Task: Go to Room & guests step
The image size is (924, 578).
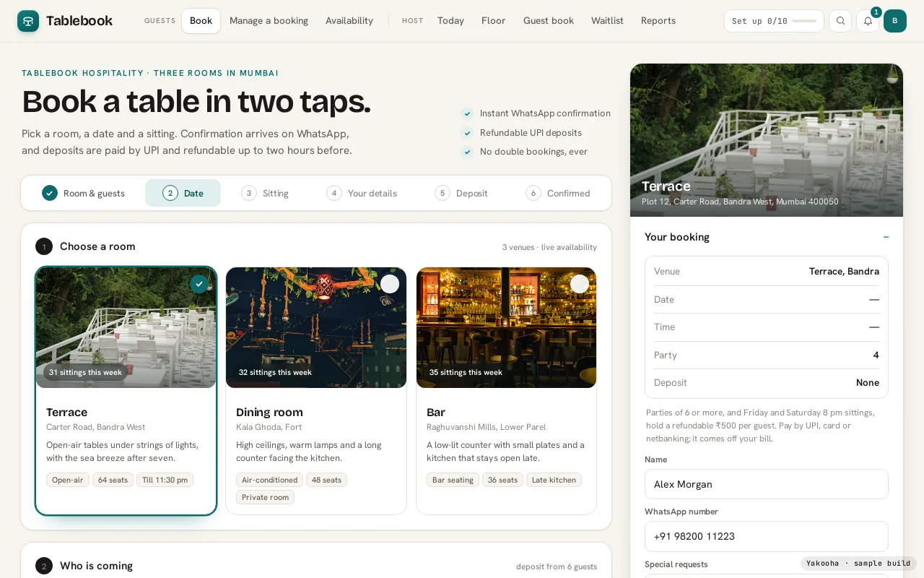Action: tap(83, 193)
